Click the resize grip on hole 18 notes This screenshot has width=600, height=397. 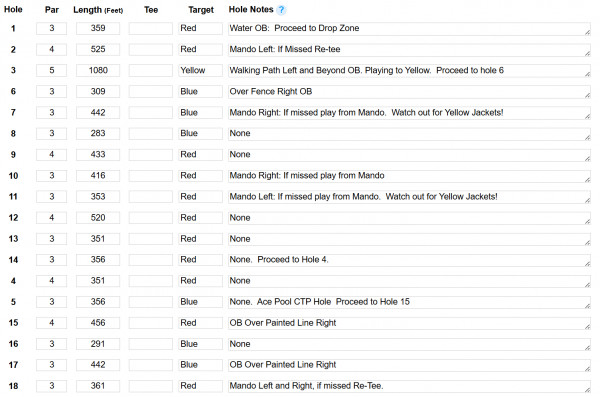[x=587, y=390]
